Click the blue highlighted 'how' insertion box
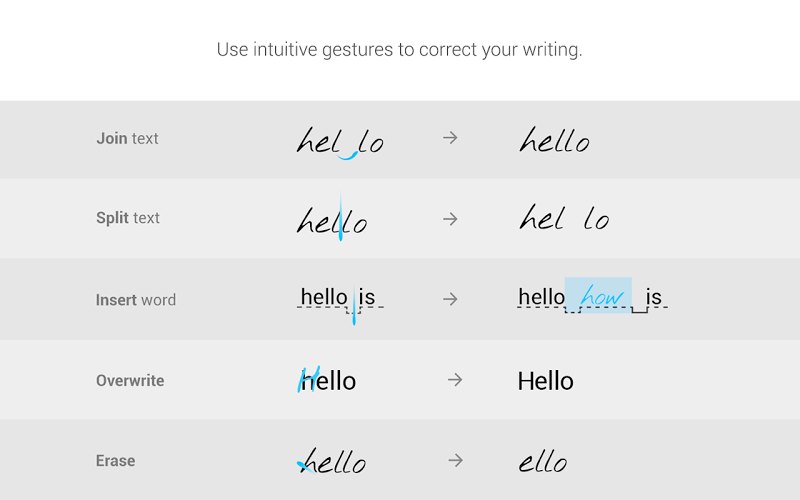This screenshot has width=800, height=500. click(x=599, y=296)
